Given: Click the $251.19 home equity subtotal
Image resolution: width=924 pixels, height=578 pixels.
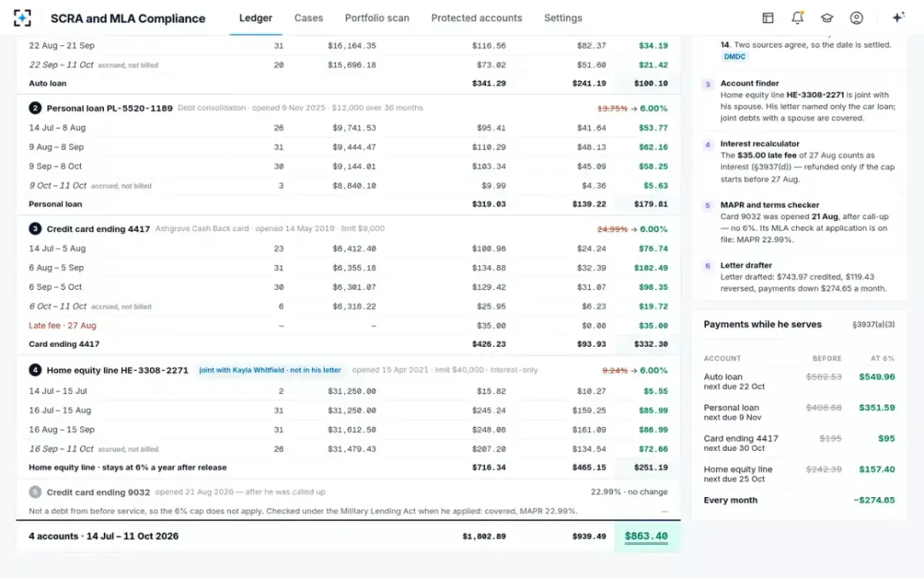Looking at the screenshot, I should click(651, 467).
